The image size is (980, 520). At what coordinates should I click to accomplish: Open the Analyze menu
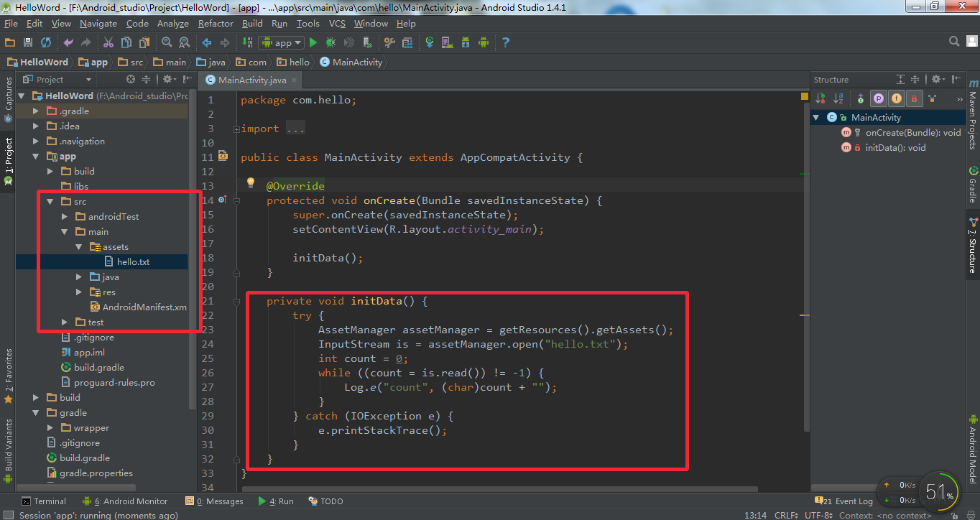(x=172, y=23)
